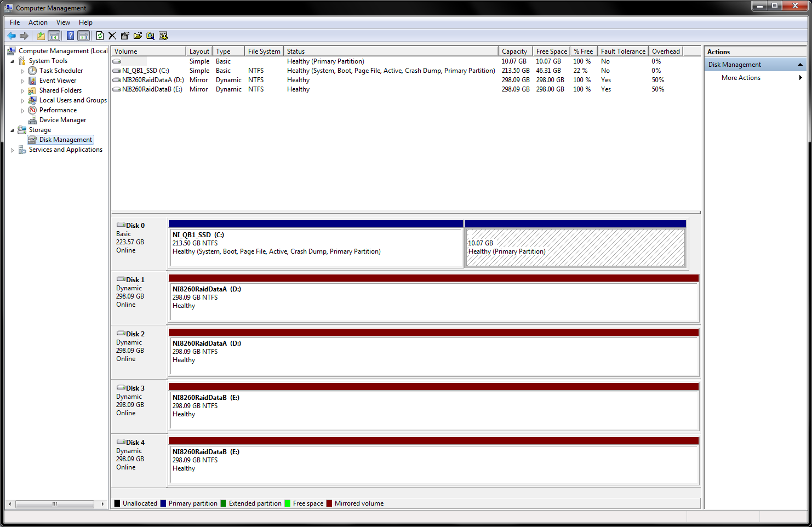Collapse the Disk Management actions section
This screenshot has height=527, width=812.
pos(800,65)
